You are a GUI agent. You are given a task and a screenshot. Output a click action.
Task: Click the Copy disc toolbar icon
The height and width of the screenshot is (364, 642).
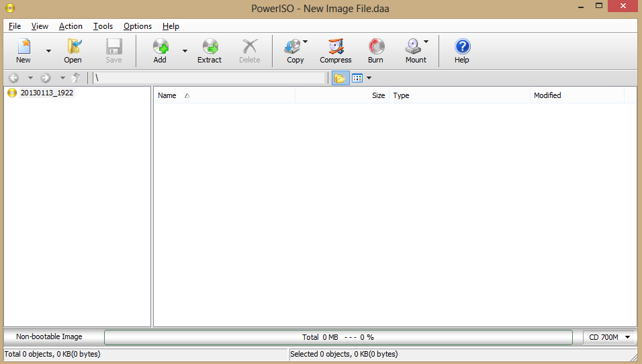(292, 47)
